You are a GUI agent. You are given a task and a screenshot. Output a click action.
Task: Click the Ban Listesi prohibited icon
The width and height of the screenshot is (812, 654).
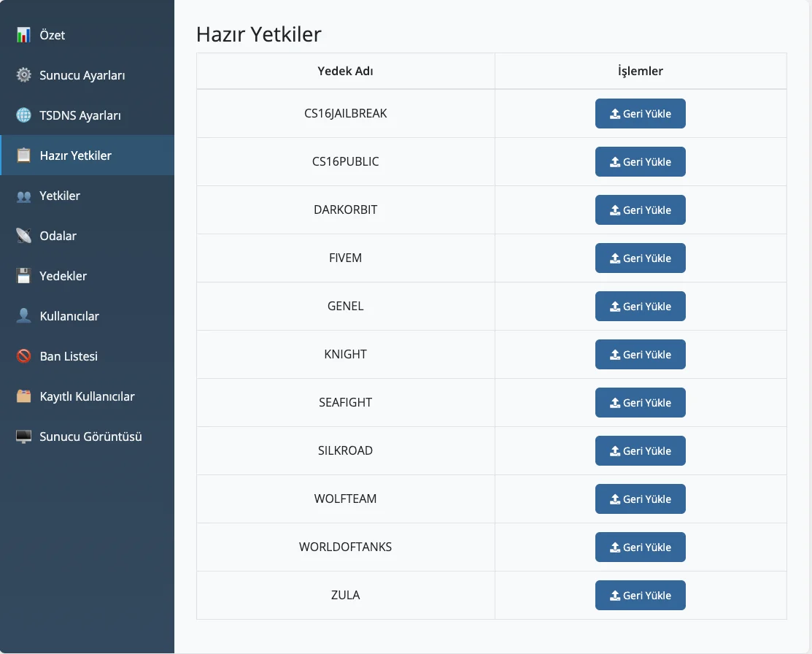pyautogui.click(x=23, y=356)
